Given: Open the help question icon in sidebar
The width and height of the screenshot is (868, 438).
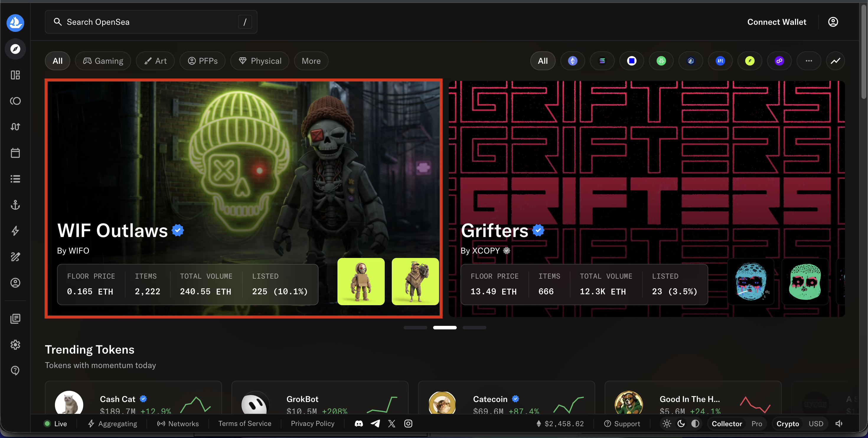Looking at the screenshot, I should [15, 370].
